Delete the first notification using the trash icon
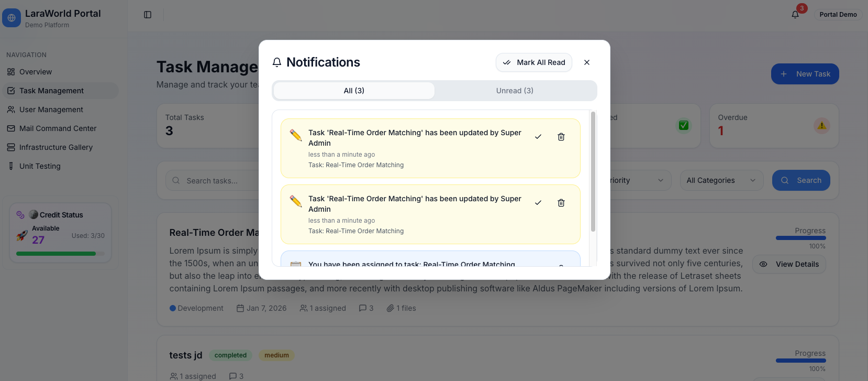This screenshot has height=381, width=868. (561, 136)
